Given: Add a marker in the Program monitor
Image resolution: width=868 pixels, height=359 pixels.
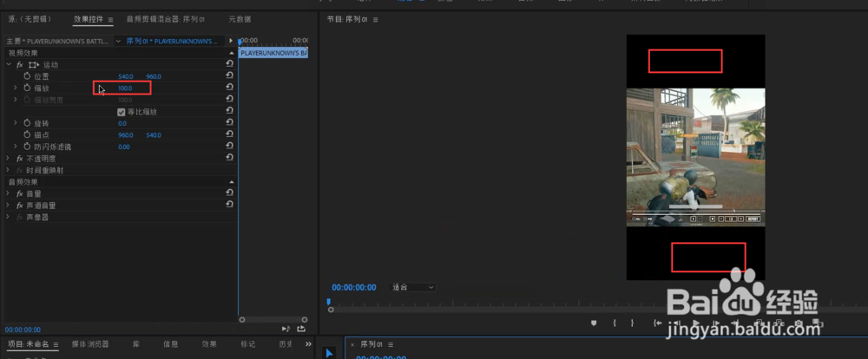Looking at the screenshot, I should point(594,323).
